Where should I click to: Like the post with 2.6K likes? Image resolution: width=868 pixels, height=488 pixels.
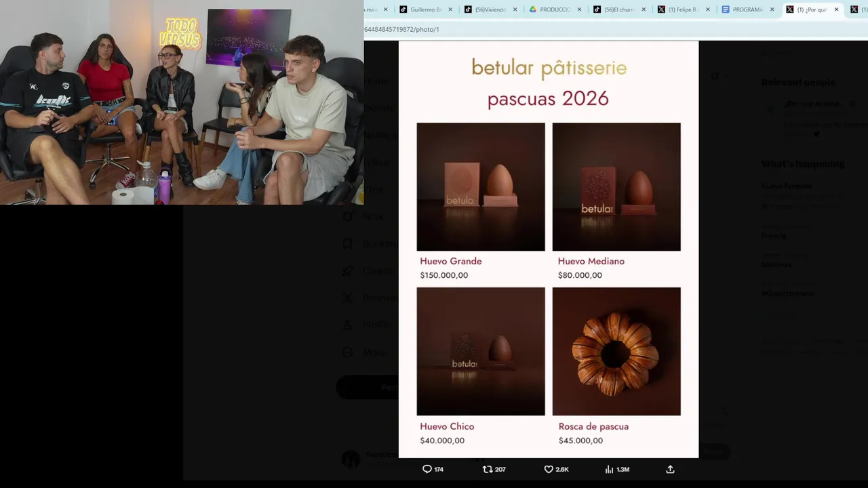[x=549, y=469]
